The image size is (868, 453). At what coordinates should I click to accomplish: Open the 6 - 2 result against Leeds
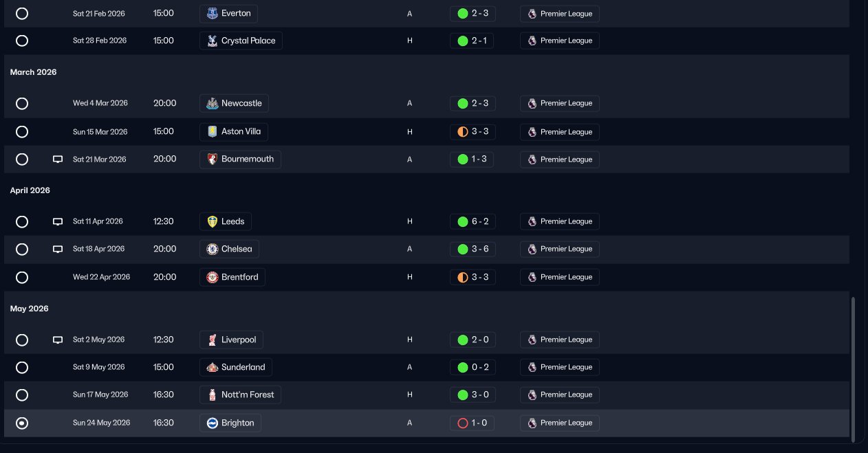(x=473, y=221)
